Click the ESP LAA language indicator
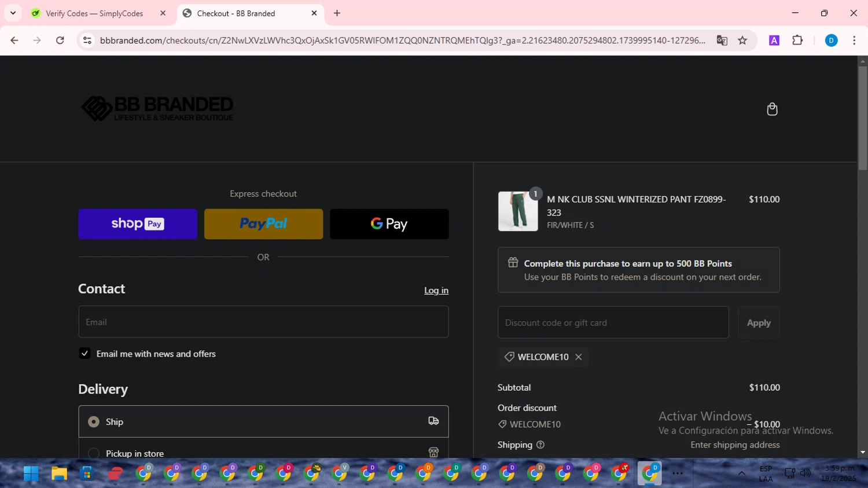868x488 pixels. [766, 474]
